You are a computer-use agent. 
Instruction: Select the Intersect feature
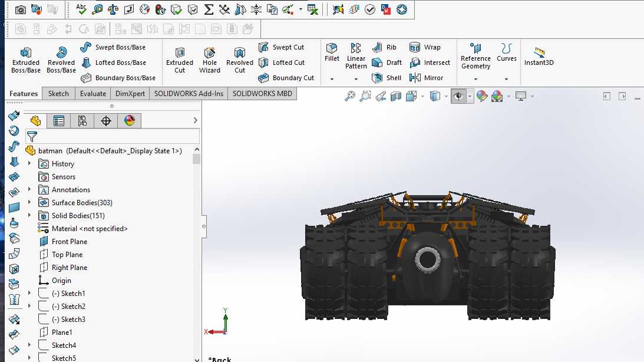pyautogui.click(x=430, y=62)
